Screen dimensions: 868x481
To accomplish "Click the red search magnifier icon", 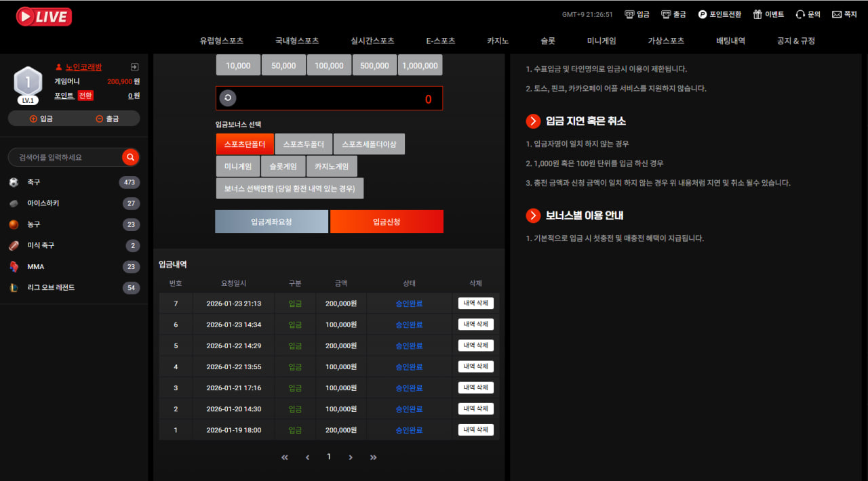I will pyautogui.click(x=131, y=157).
